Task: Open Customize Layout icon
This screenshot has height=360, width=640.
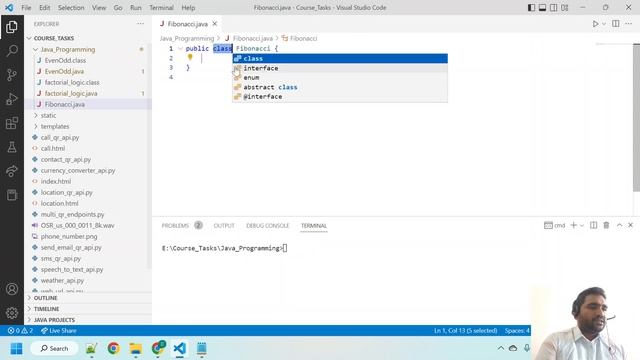Action: click(564, 7)
